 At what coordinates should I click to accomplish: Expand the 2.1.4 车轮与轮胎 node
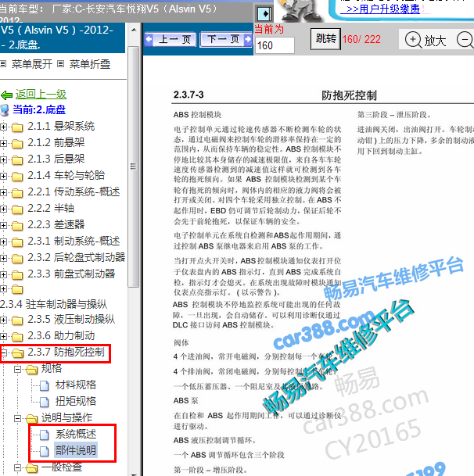[3, 176]
